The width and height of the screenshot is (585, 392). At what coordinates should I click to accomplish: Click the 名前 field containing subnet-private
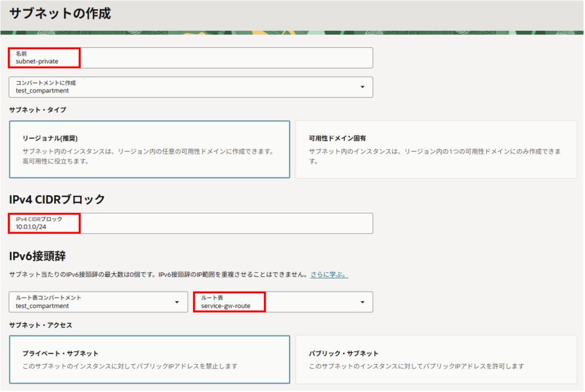click(x=191, y=58)
